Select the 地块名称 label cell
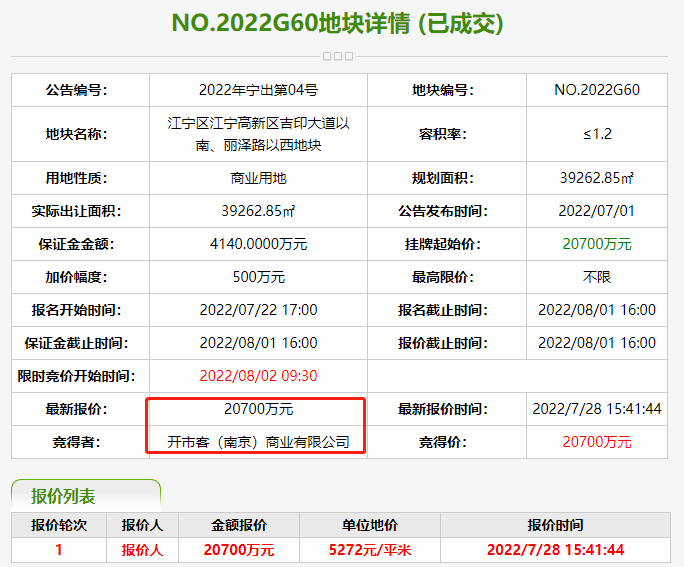This screenshot has width=684, height=567. click(x=80, y=134)
